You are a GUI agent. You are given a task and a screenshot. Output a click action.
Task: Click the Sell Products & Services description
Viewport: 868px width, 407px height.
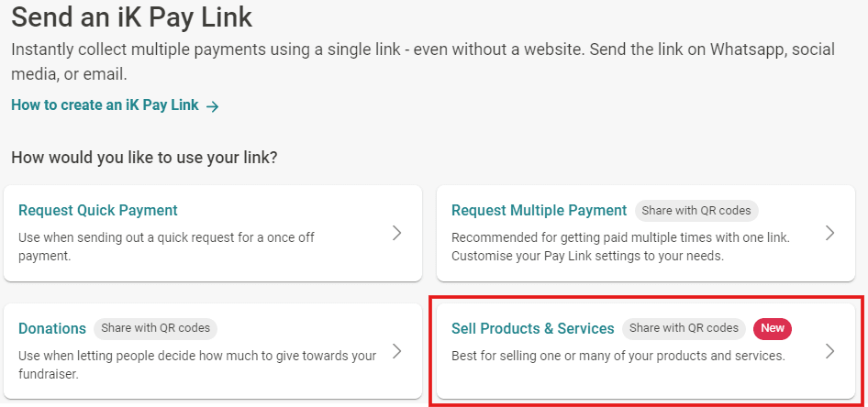click(x=618, y=356)
